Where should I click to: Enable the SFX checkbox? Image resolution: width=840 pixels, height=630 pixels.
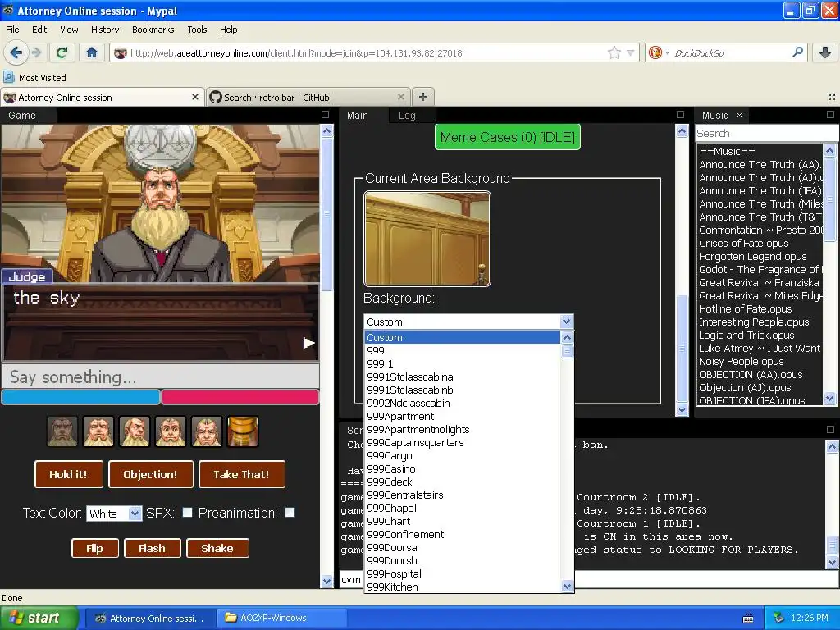click(188, 512)
